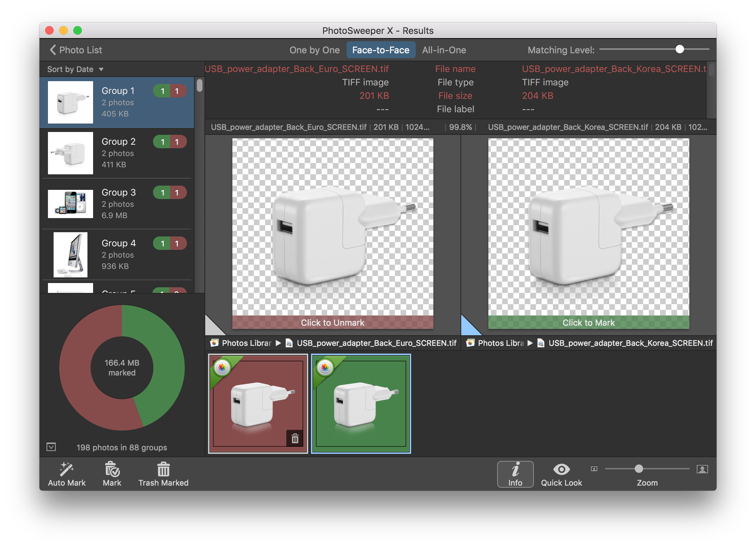Click to Mark the Korea adapter image

pos(589,323)
